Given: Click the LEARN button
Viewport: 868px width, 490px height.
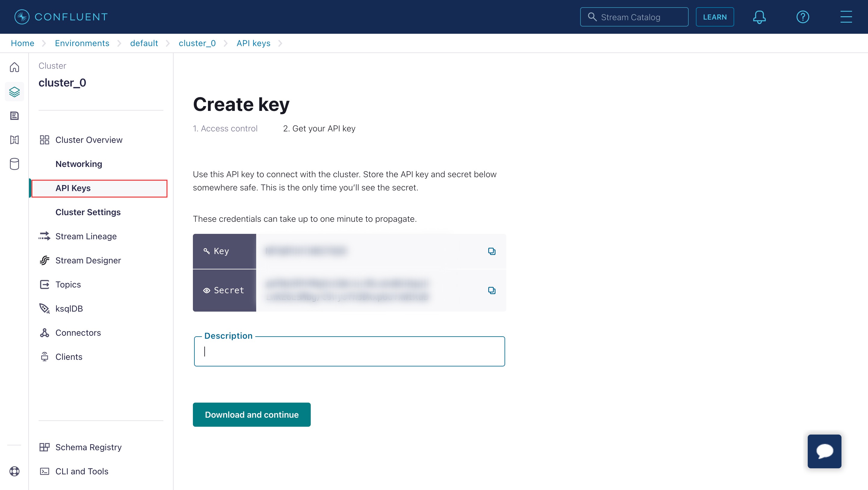Looking at the screenshot, I should (x=715, y=17).
